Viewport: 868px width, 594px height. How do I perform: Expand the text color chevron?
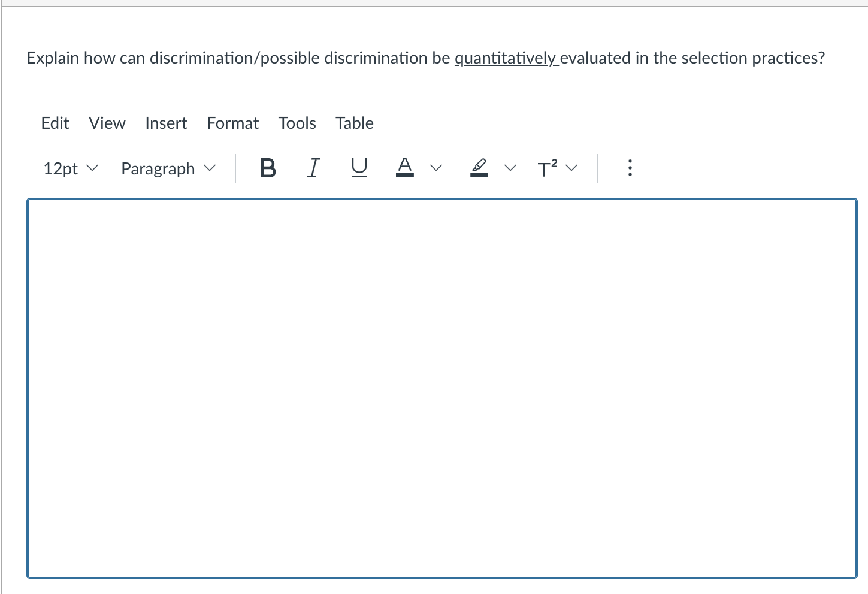pyautogui.click(x=437, y=168)
